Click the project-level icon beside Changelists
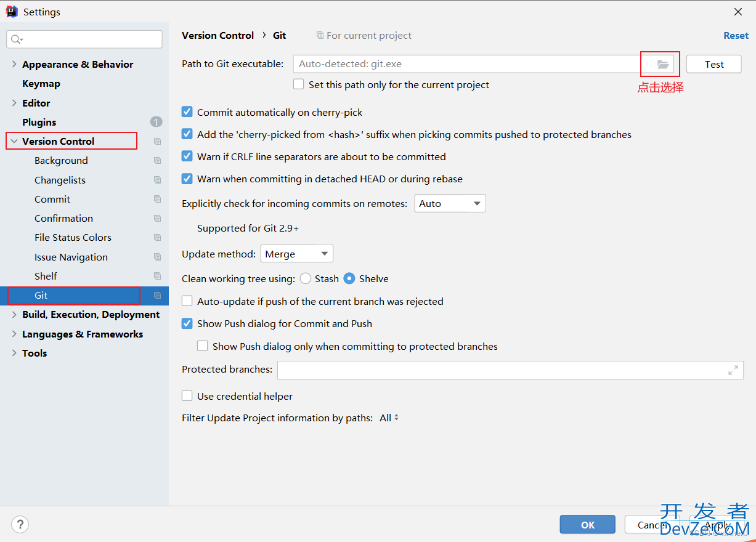 [x=158, y=180]
